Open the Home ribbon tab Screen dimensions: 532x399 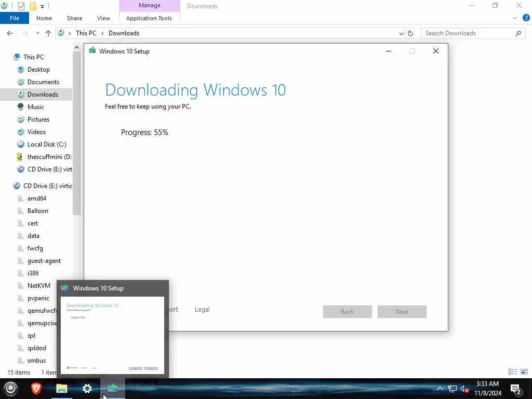(44, 18)
